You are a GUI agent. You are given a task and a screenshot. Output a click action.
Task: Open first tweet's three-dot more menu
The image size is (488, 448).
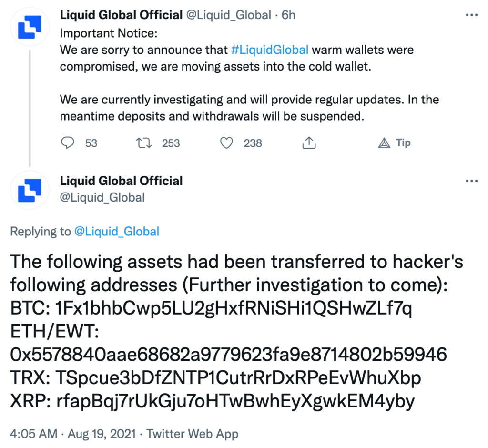[471, 15]
